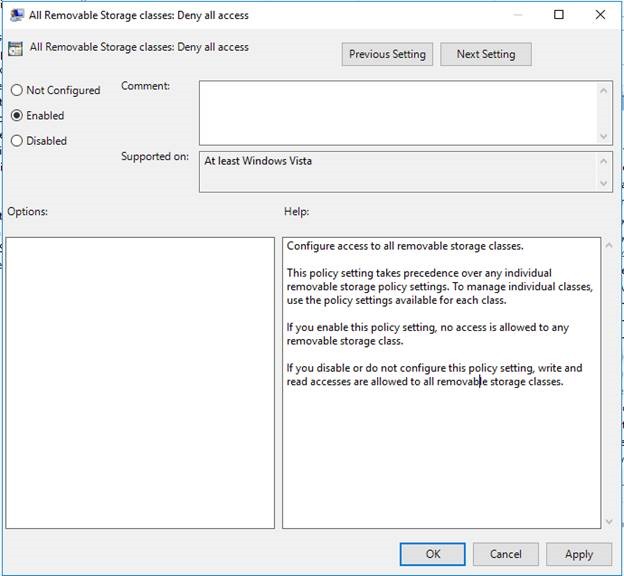
Task: Maximize the policy dialog window
Action: pyautogui.click(x=559, y=15)
